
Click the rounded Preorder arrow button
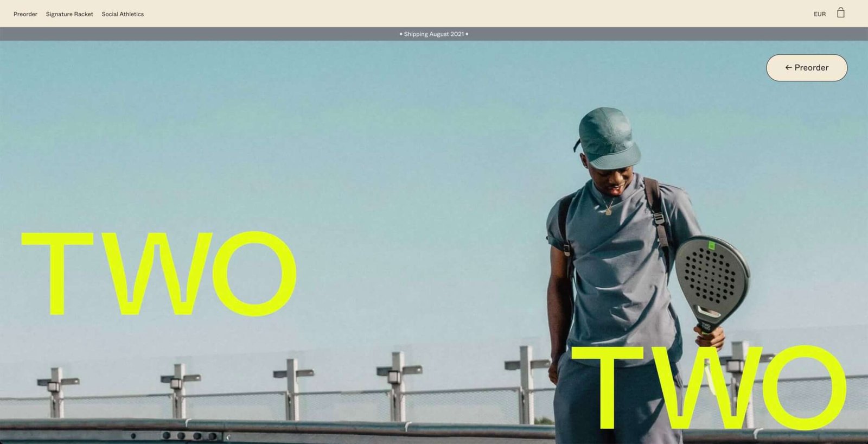807,68
